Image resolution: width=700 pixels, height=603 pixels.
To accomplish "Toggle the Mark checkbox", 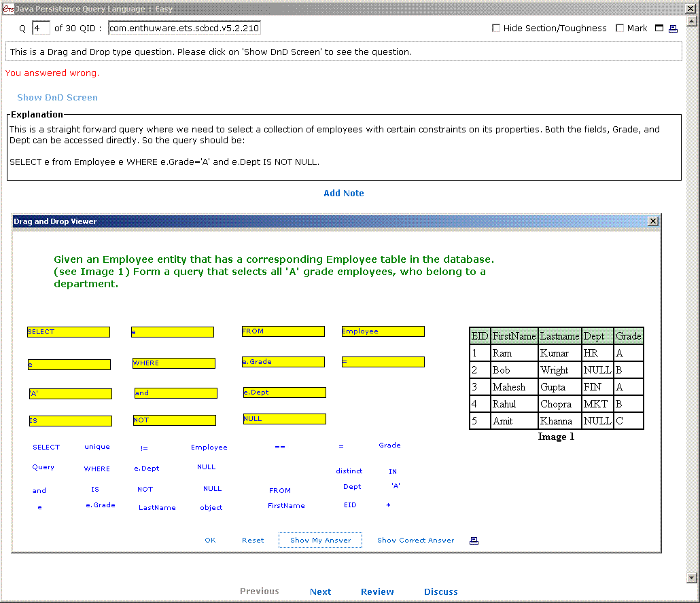I will pyautogui.click(x=620, y=28).
